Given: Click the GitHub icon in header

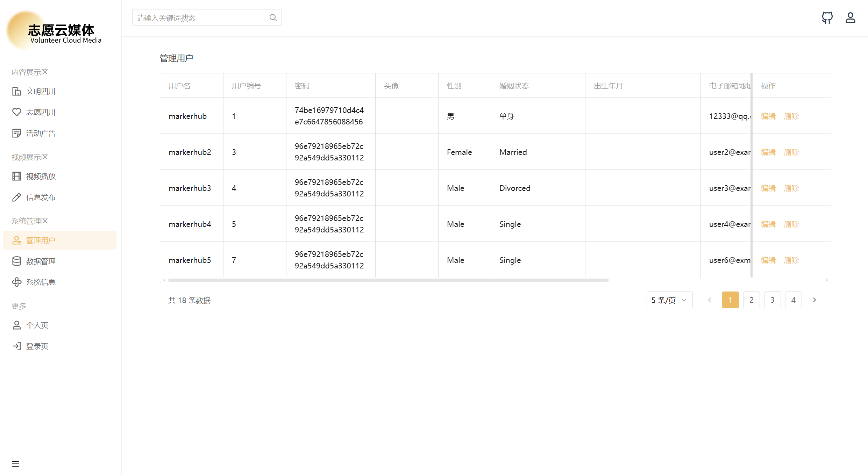Looking at the screenshot, I should pyautogui.click(x=827, y=17).
